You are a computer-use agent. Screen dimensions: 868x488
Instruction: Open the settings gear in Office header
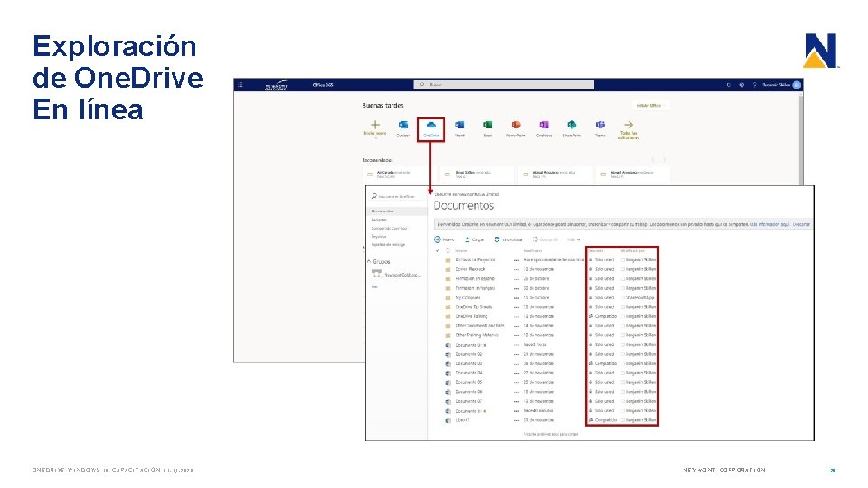[741, 85]
